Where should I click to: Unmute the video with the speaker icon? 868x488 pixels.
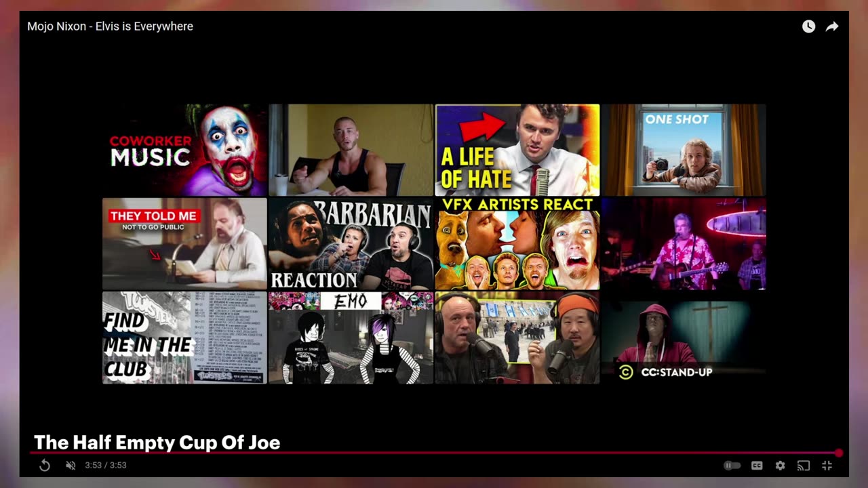click(x=71, y=465)
